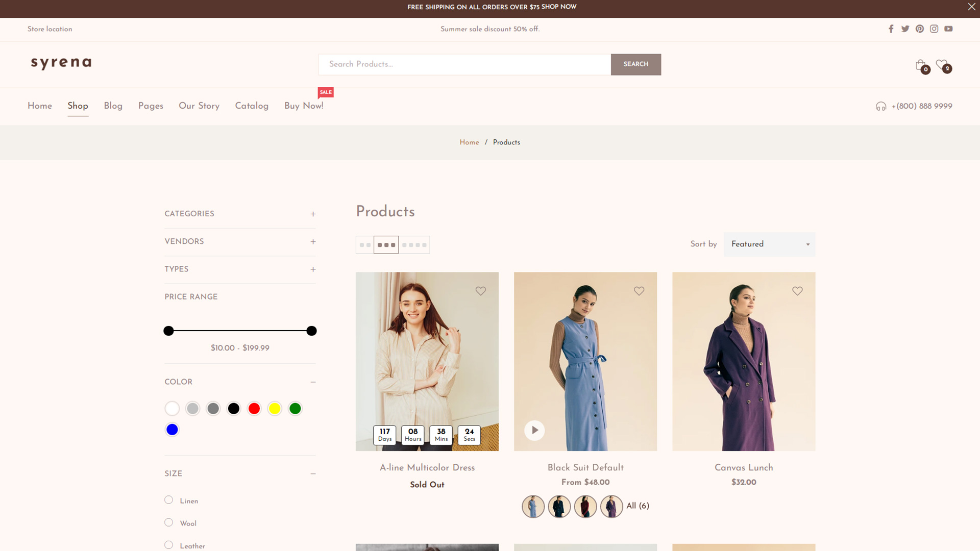This screenshot has width=980, height=551.
Task: Select the purple variant thumbnail
Action: [611, 507]
